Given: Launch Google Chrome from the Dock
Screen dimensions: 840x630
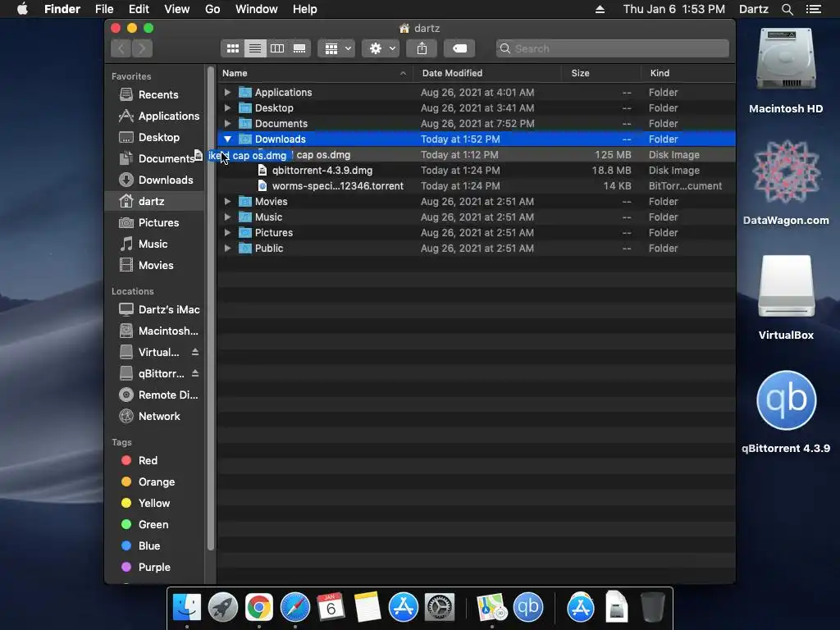Looking at the screenshot, I should (258, 608).
